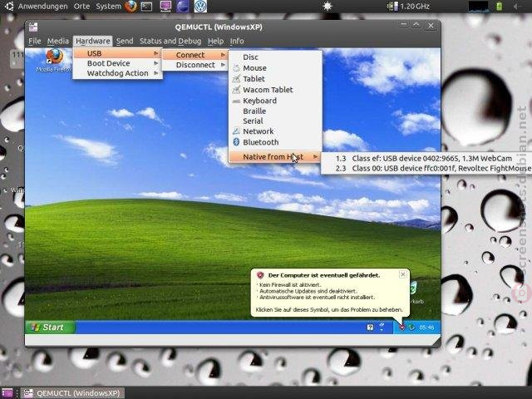Click the Windows security shield tray icon
The height and width of the screenshot is (399, 532).
tap(401, 327)
